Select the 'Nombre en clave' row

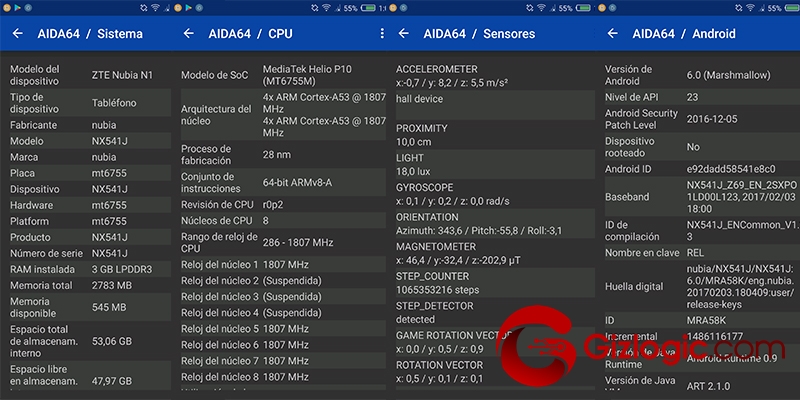pos(701,253)
